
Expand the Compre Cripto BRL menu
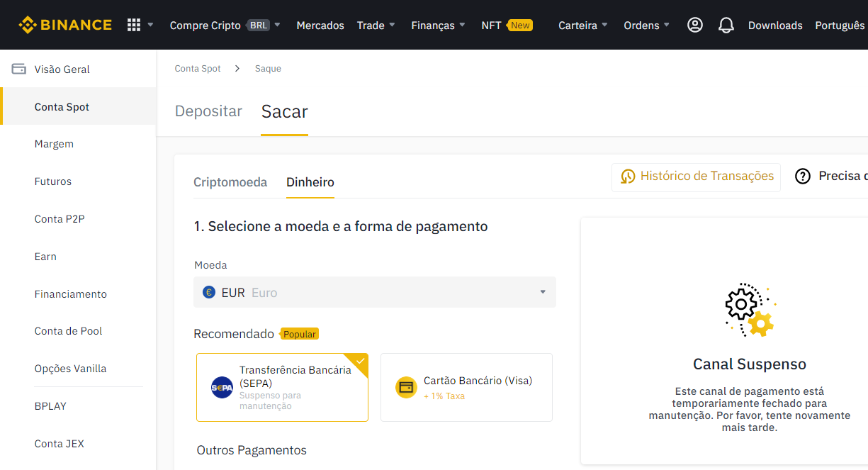tap(225, 26)
